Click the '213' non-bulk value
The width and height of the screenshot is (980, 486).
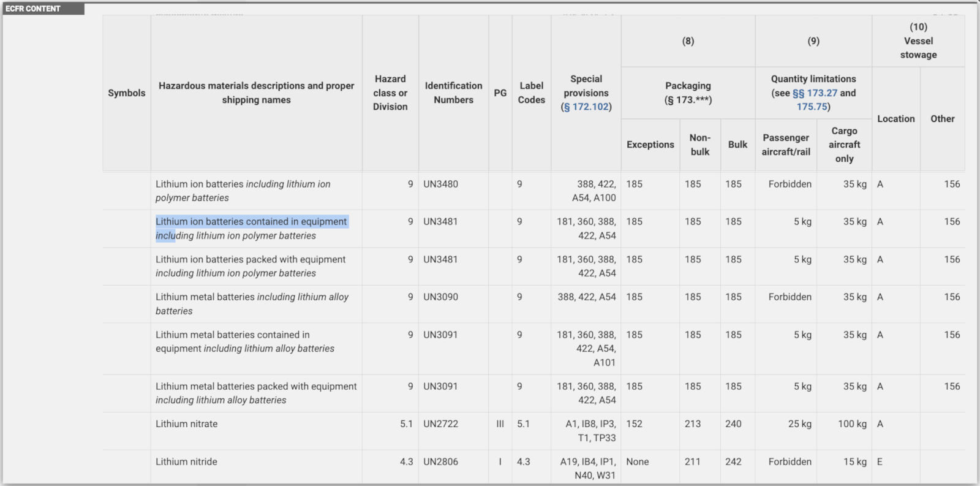click(x=693, y=424)
